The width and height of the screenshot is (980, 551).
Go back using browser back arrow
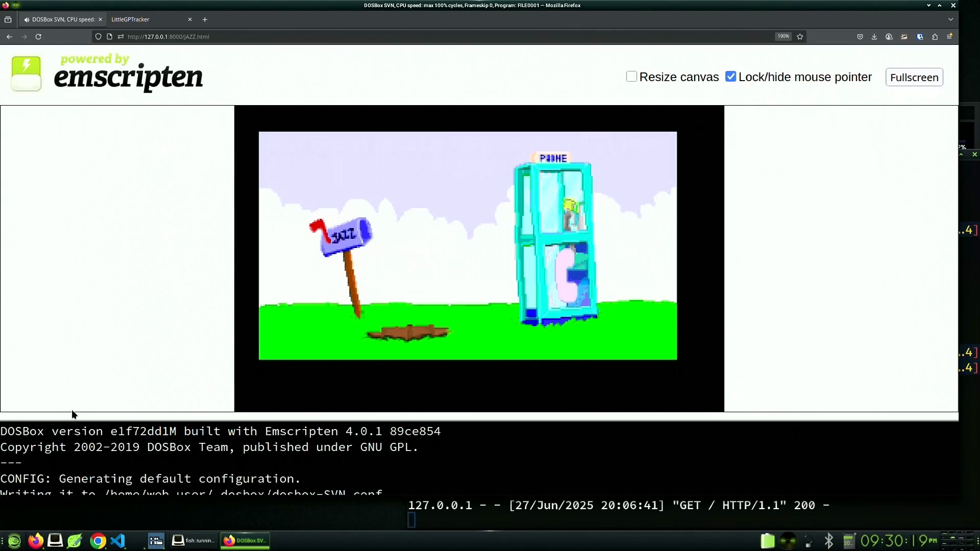click(x=9, y=37)
